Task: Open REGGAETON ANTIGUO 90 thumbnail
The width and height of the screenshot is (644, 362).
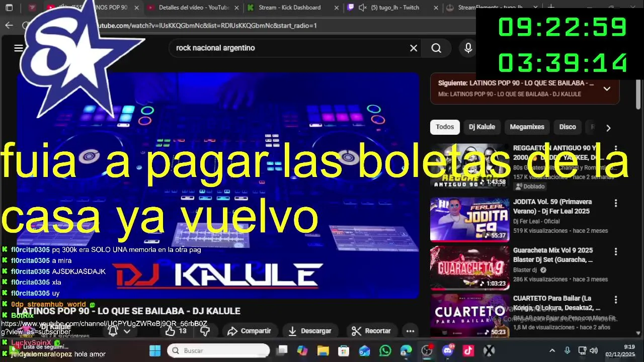Action: (469, 166)
